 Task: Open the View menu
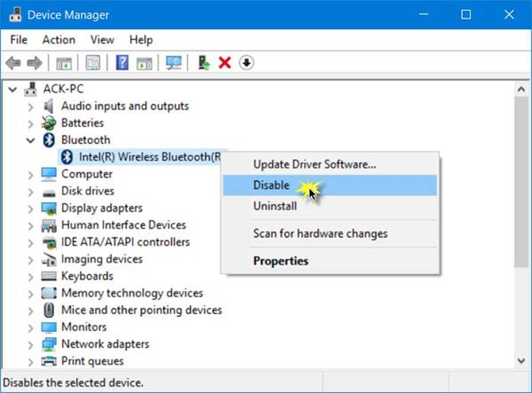(102, 40)
